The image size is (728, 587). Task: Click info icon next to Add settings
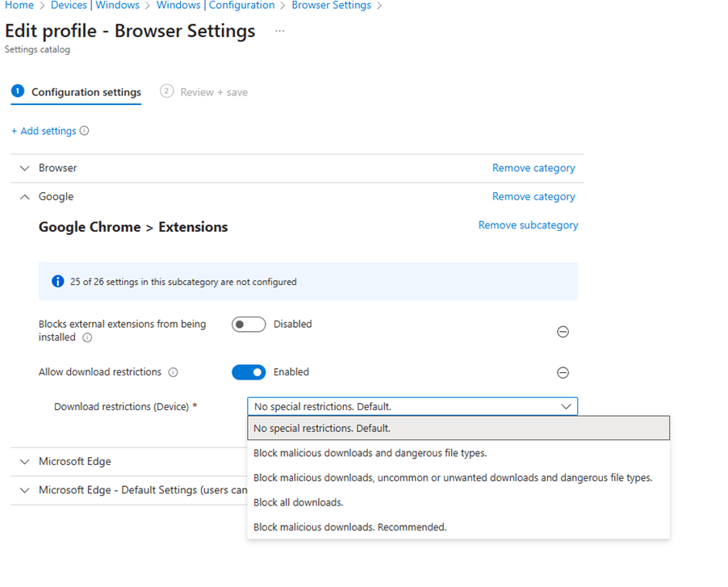85,131
